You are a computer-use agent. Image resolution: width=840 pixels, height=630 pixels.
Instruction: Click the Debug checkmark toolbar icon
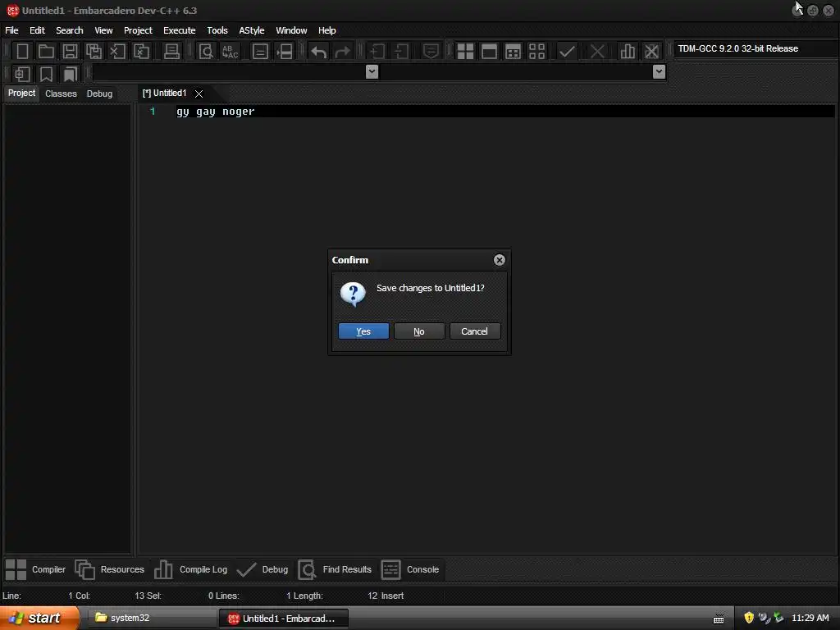coord(567,52)
